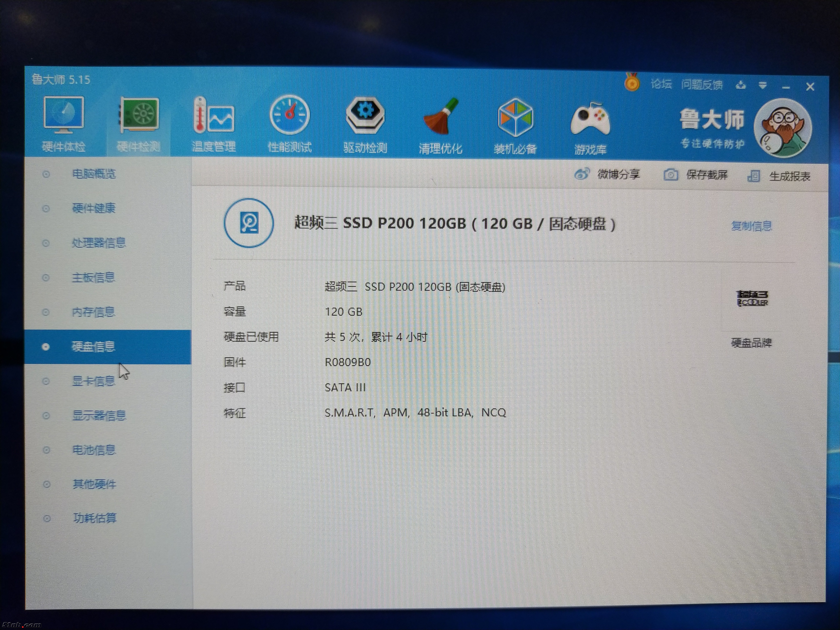The height and width of the screenshot is (630, 840).
Task: Click 保存截屏 button
Action: pos(696,175)
